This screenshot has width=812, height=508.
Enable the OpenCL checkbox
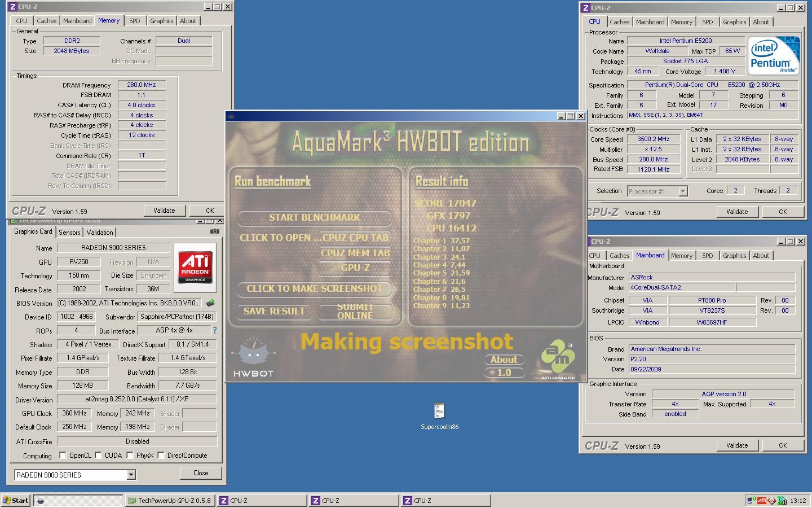pyautogui.click(x=63, y=456)
